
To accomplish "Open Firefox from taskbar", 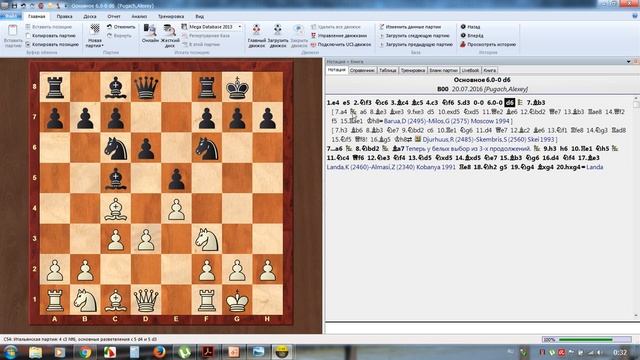I will (159, 352).
